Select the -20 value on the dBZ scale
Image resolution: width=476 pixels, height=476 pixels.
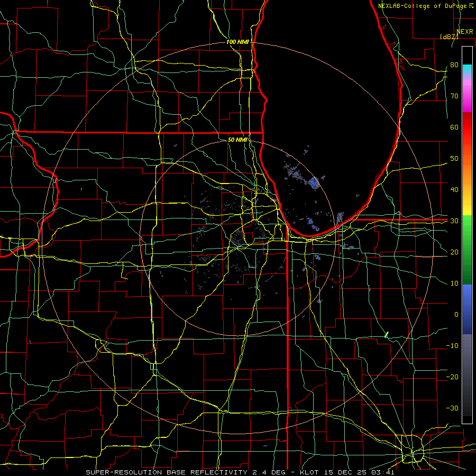click(x=452, y=377)
